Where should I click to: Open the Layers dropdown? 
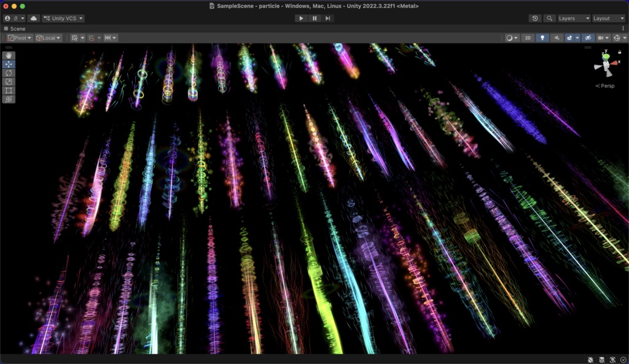click(572, 18)
